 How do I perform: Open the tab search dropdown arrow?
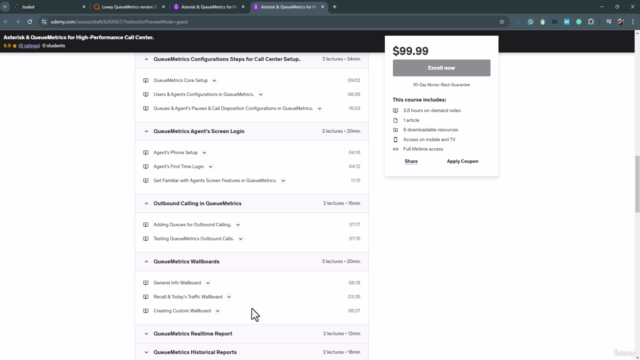5,7
